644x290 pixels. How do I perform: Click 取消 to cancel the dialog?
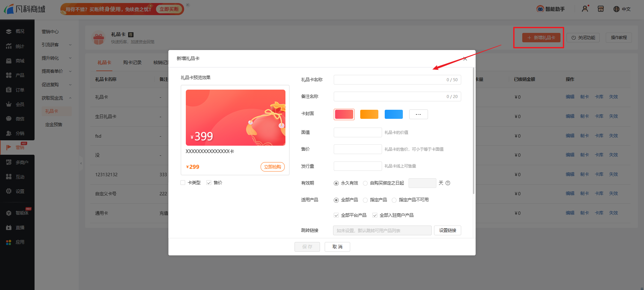click(x=337, y=247)
